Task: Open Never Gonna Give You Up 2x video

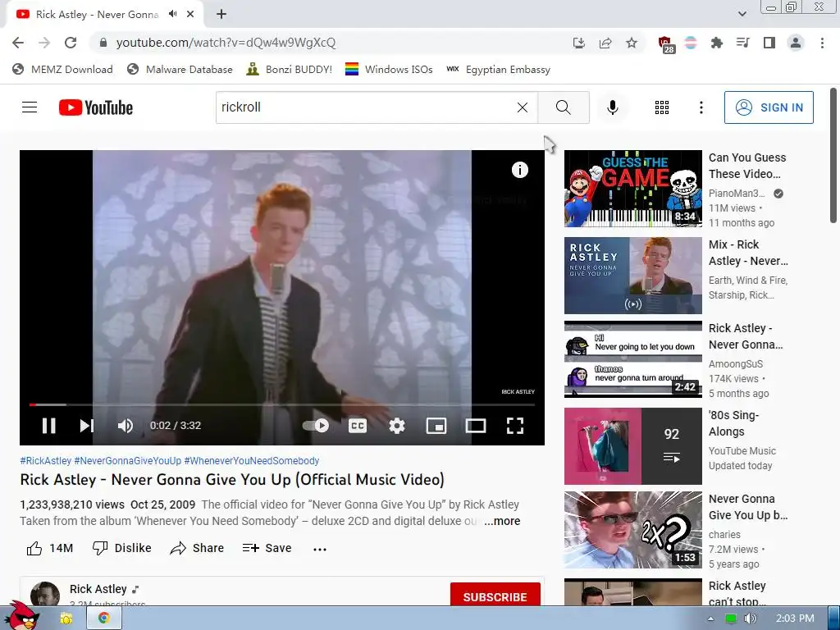Action: tap(632, 530)
